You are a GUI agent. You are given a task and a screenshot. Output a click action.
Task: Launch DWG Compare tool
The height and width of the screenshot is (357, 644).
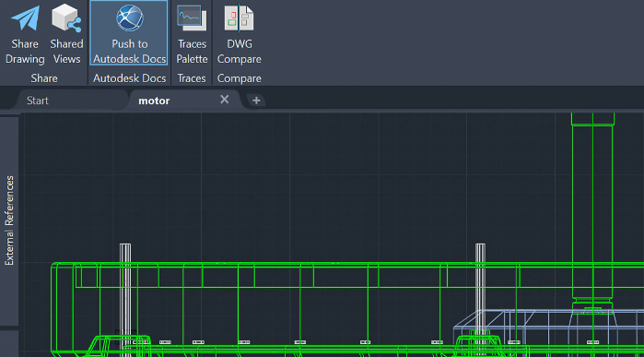point(239,33)
